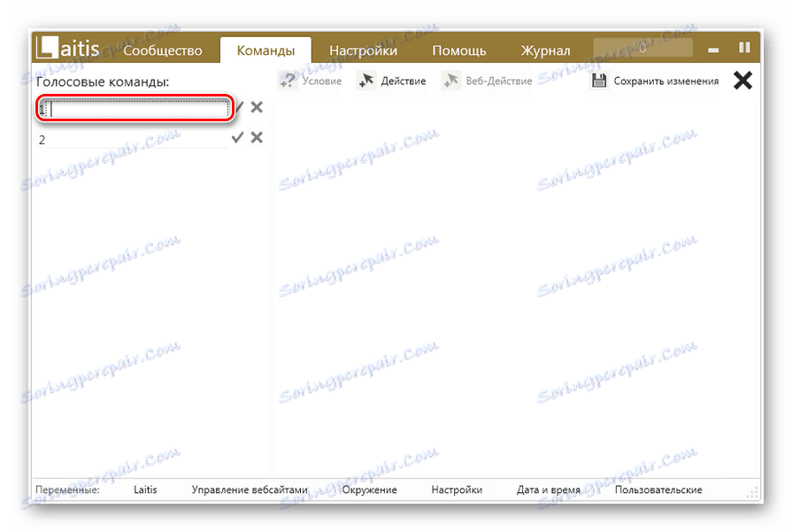Open Дата и время variables
This screenshot has width=792, height=532.
[x=549, y=490]
